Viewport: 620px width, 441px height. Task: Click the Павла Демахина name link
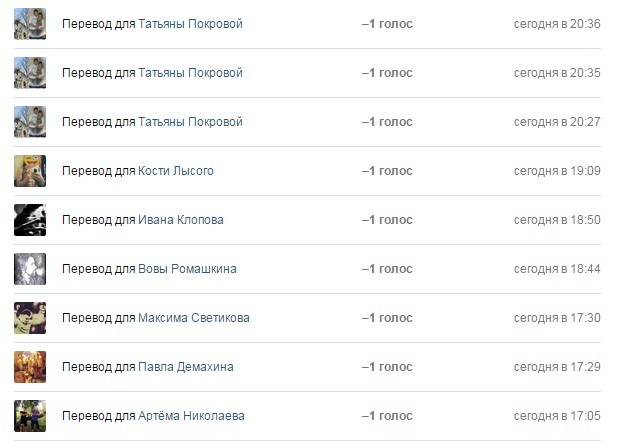[185, 367]
